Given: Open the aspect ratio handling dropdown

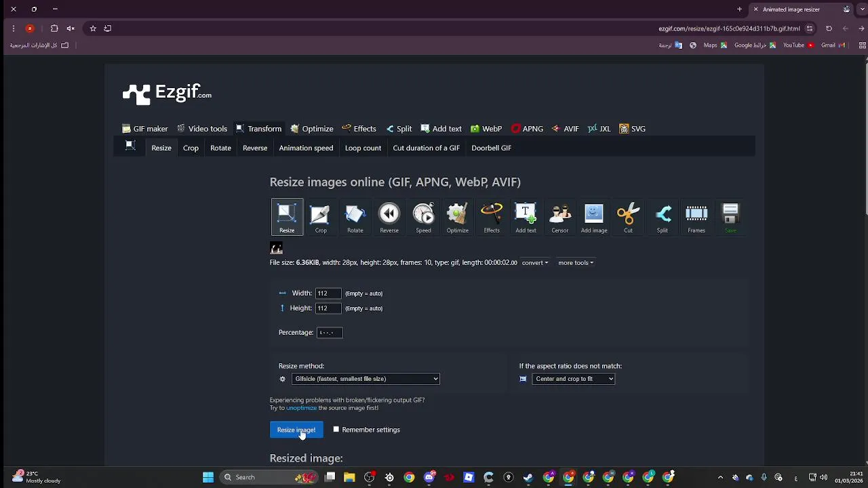Looking at the screenshot, I should click(574, 379).
